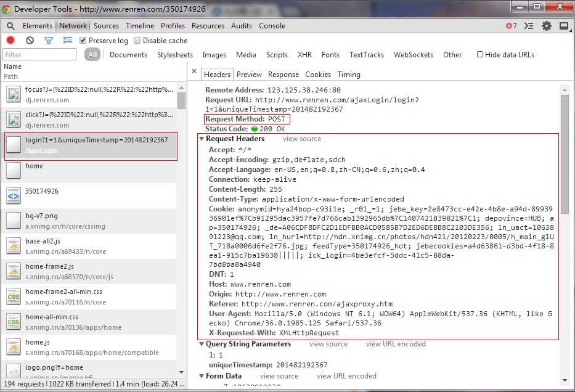Open the Elements panel
575x392 pixels.
point(38,26)
